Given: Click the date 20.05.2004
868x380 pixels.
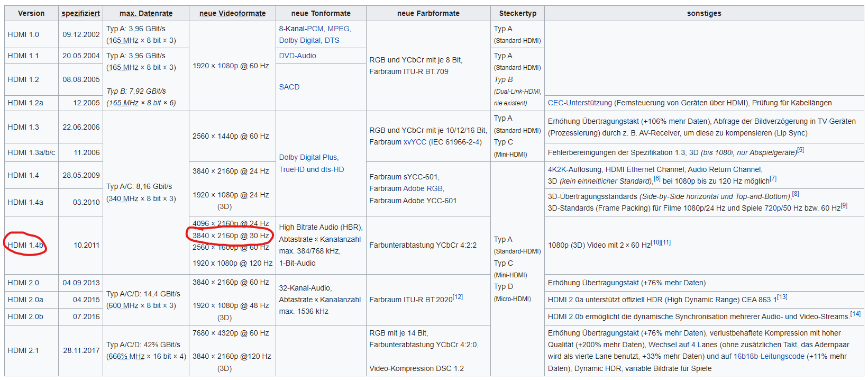Looking at the screenshot, I should pos(81,56).
